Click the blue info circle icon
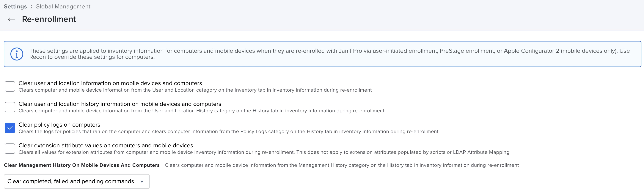The height and width of the screenshot is (194, 644). click(17, 54)
